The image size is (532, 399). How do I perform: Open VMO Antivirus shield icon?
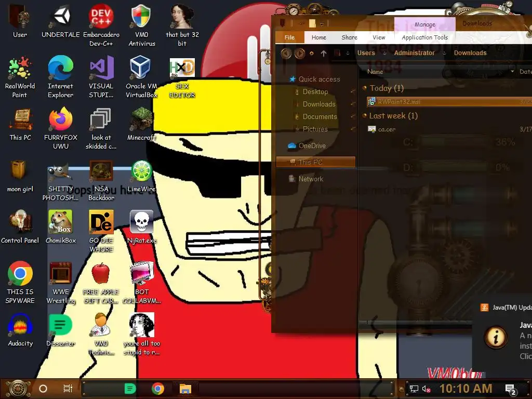142,25
